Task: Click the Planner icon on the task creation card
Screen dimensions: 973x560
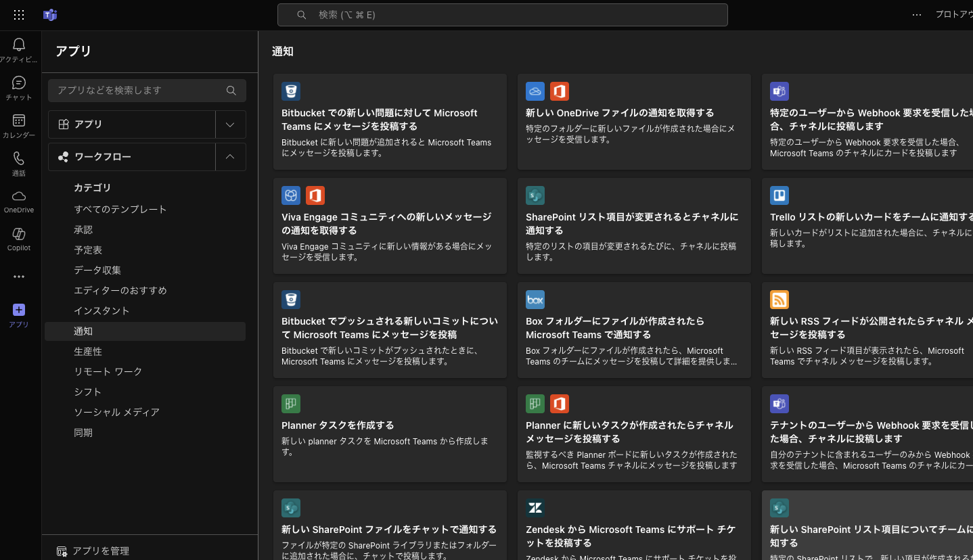Action: click(291, 404)
